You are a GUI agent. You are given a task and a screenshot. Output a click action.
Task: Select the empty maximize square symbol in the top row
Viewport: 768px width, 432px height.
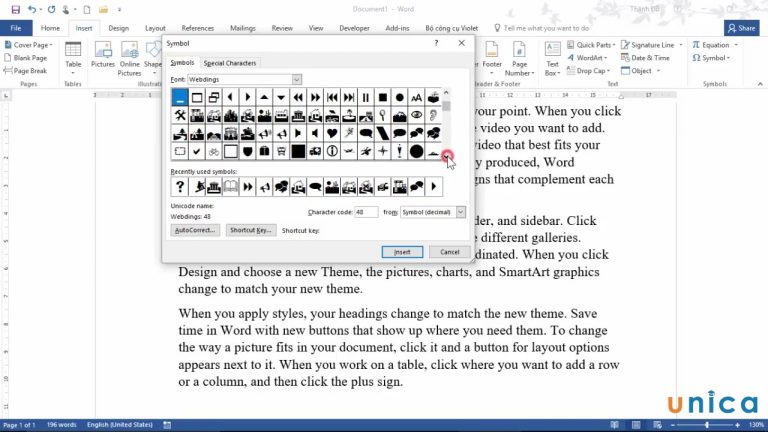pyautogui.click(x=197, y=97)
